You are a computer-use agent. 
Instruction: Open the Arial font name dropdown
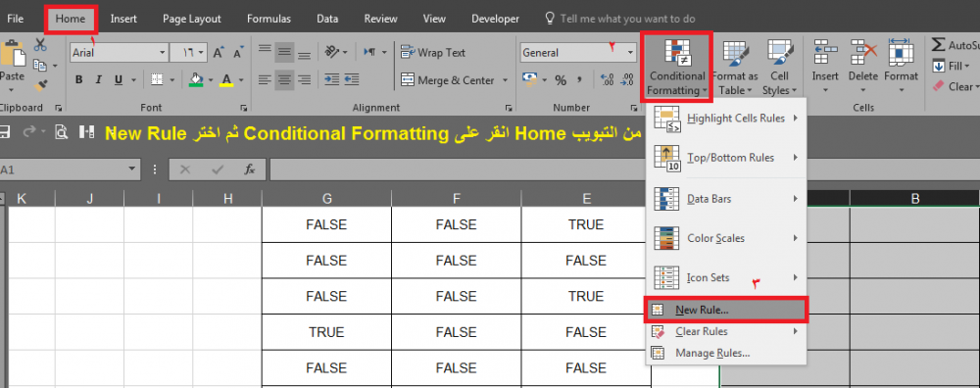click(x=163, y=53)
